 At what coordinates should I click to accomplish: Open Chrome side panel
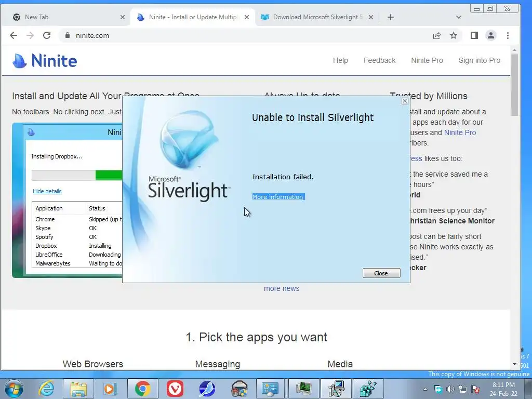click(474, 35)
